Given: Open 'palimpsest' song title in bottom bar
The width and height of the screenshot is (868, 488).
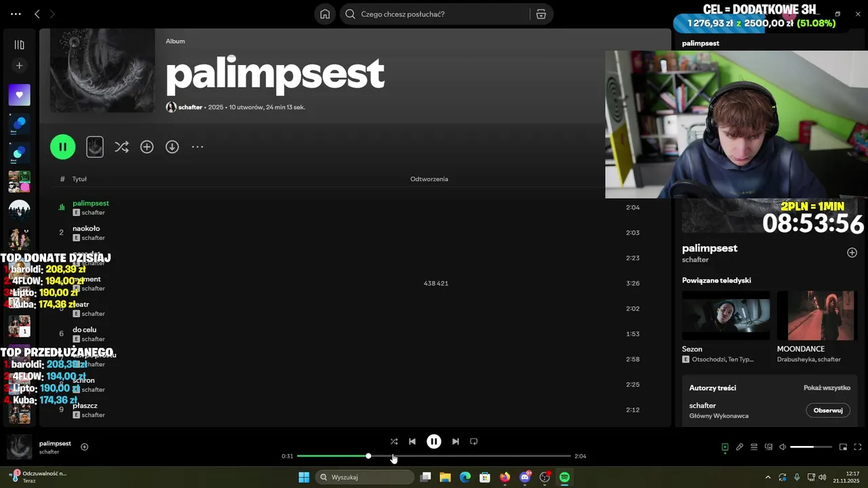Looking at the screenshot, I should coord(55,443).
